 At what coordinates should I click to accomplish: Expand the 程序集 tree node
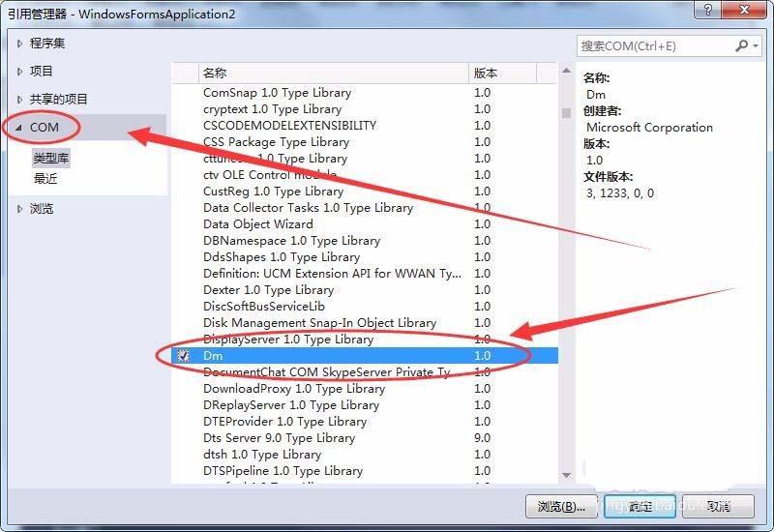pyautogui.click(x=19, y=44)
